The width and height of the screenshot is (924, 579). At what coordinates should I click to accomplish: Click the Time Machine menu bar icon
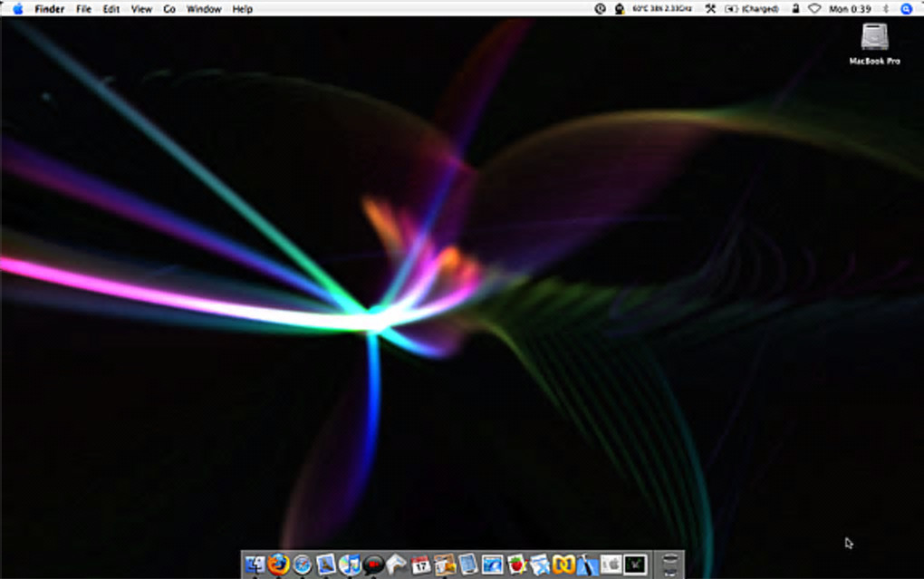coord(600,9)
